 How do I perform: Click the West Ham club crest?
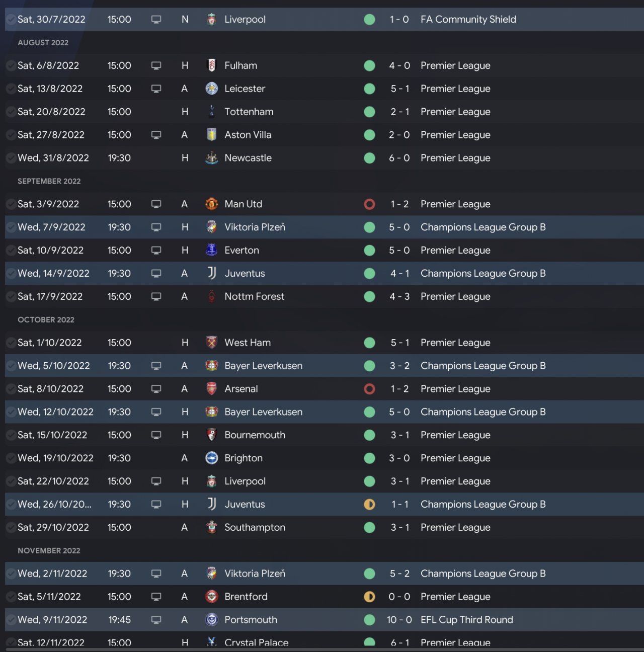212,343
